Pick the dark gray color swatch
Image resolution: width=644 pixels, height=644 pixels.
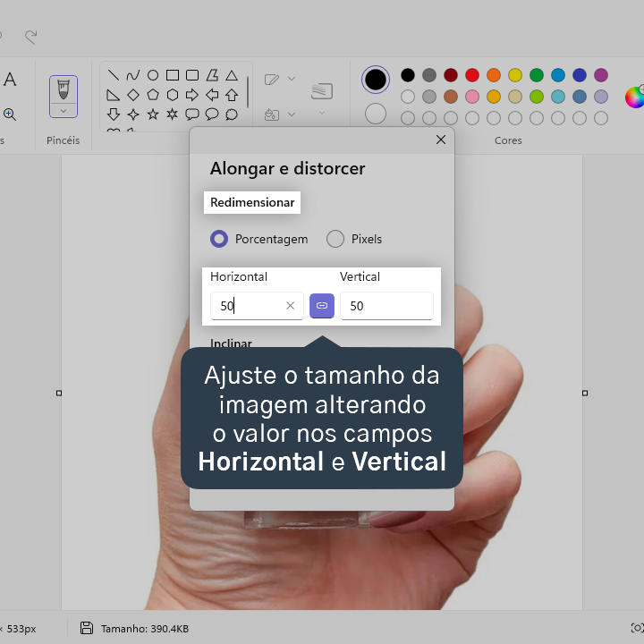coord(429,75)
